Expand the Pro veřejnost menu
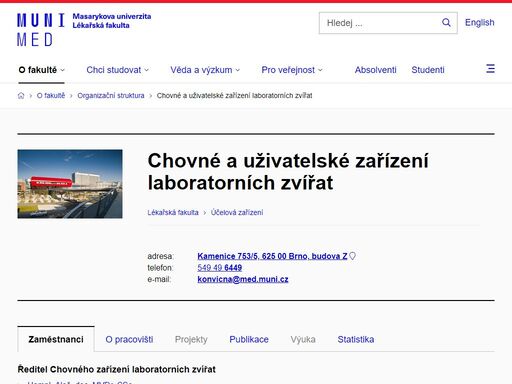This screenshot has height=384, width=512. point(292,70)
